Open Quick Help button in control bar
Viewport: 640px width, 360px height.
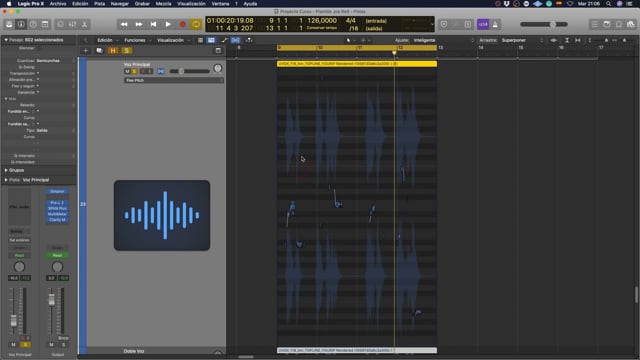click(x=33, y=24)
